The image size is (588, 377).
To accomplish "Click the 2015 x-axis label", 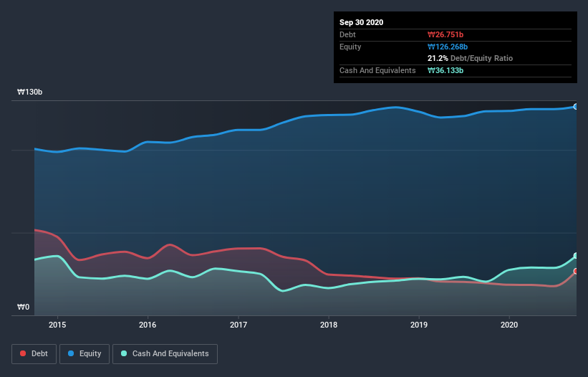I will (x=57, y=325).
